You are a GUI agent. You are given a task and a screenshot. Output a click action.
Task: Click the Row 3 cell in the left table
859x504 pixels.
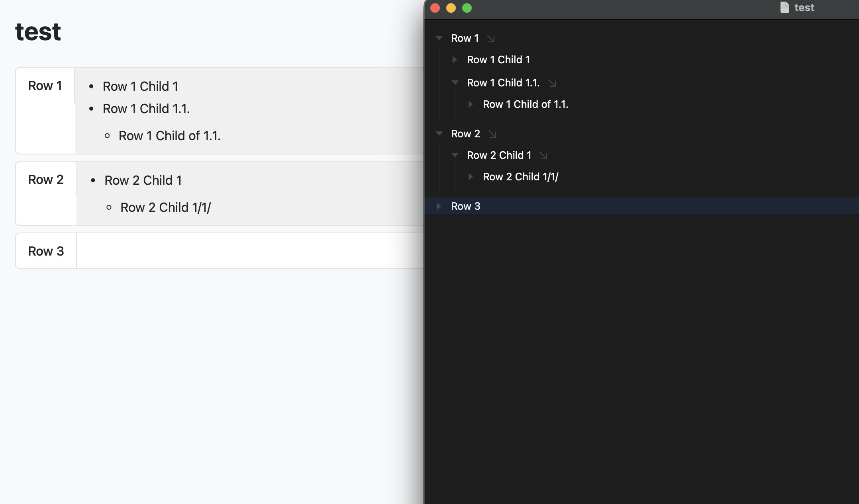coord(46,251)
